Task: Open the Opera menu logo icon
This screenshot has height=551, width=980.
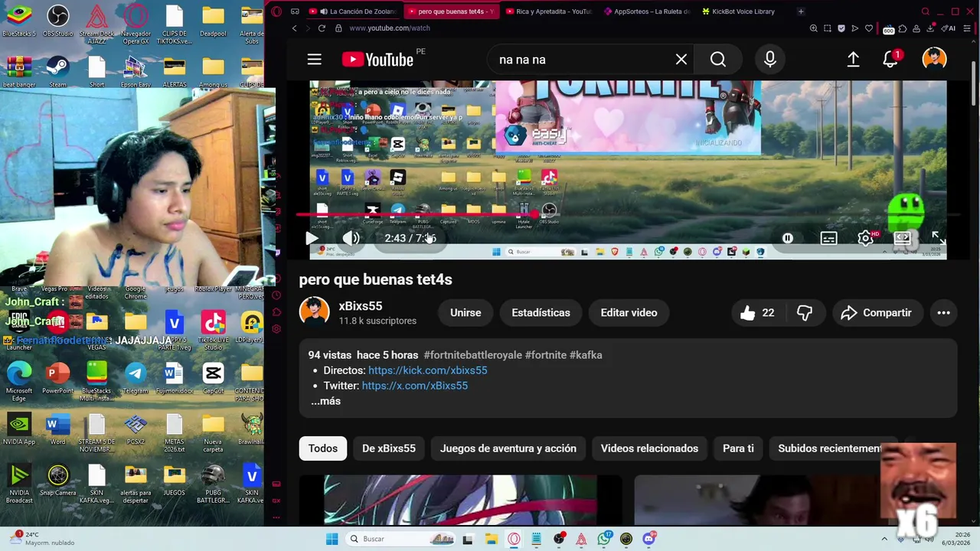Action: click(x=276, y=11)
